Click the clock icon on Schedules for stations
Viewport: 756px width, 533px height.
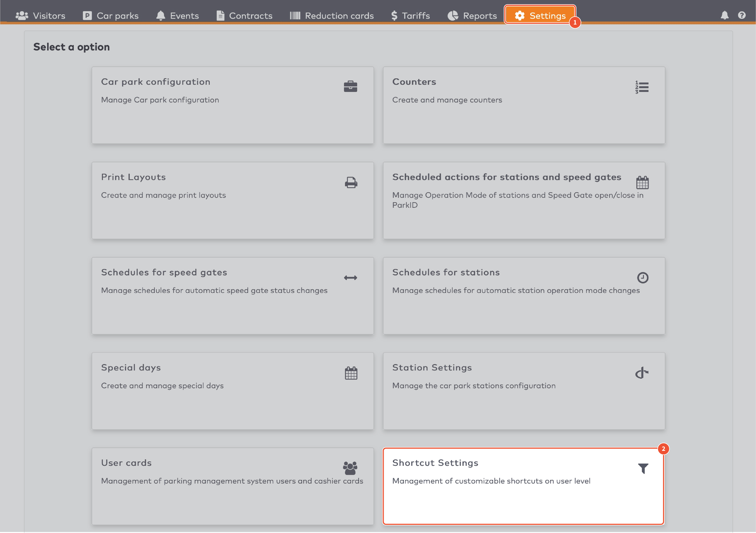pos(642,277)
